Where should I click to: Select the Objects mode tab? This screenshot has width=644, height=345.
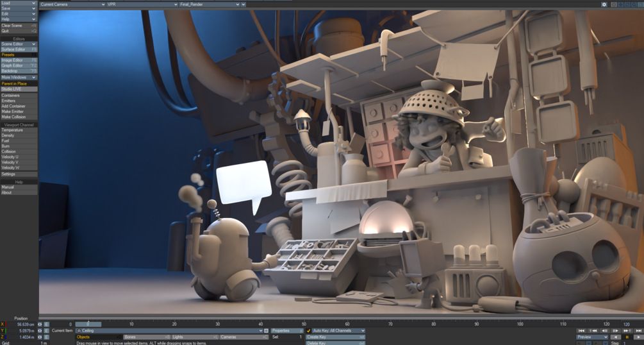(x=99, y=337)
